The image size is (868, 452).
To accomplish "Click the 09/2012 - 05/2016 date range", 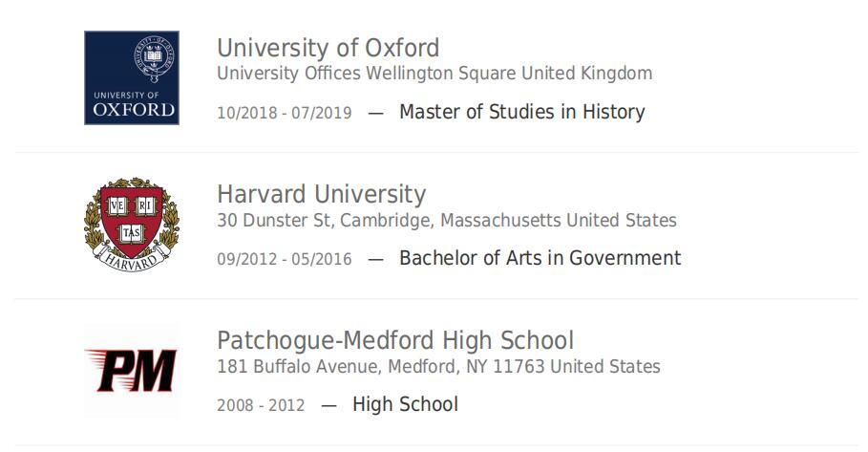I will (x=285, y=259).
